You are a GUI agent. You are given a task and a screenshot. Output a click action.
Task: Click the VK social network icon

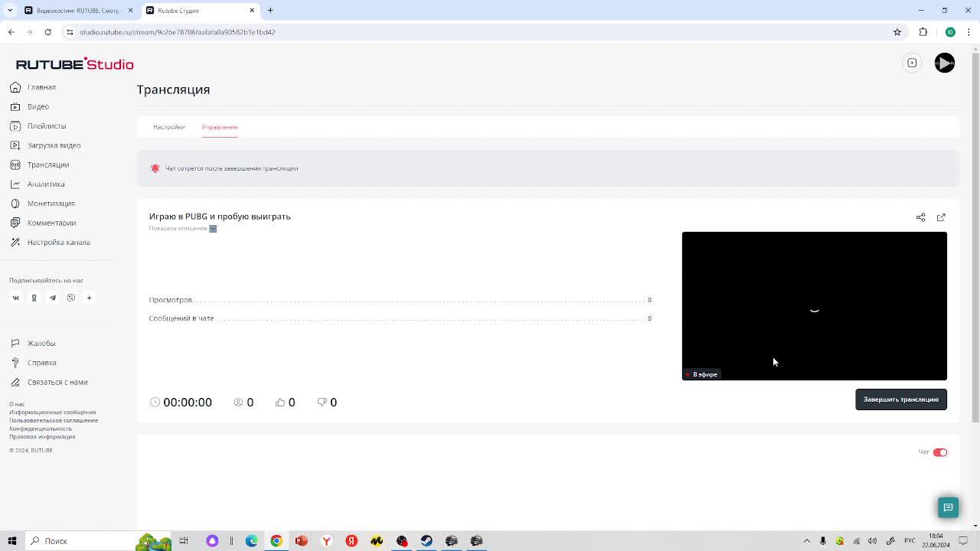pyautogui.click(x=15, y=298)
